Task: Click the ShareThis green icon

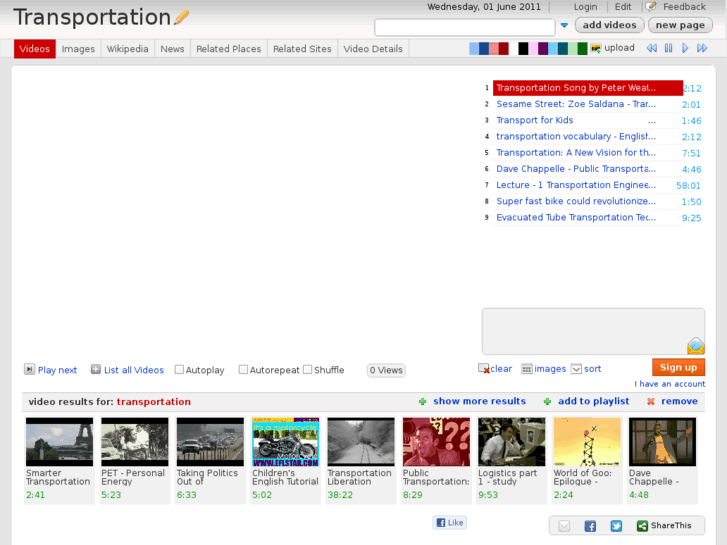Action: (x=642, y=526)
